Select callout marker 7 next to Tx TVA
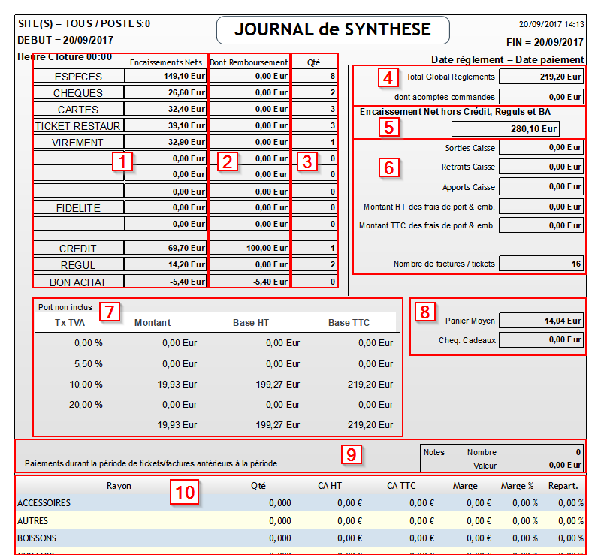 click(x=109, y=311)
